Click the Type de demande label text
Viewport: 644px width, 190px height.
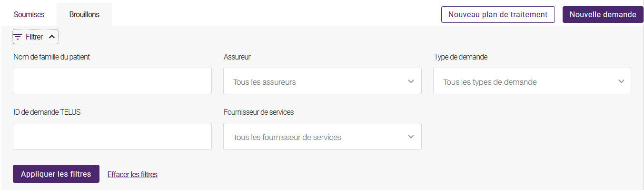pos(461,57)
